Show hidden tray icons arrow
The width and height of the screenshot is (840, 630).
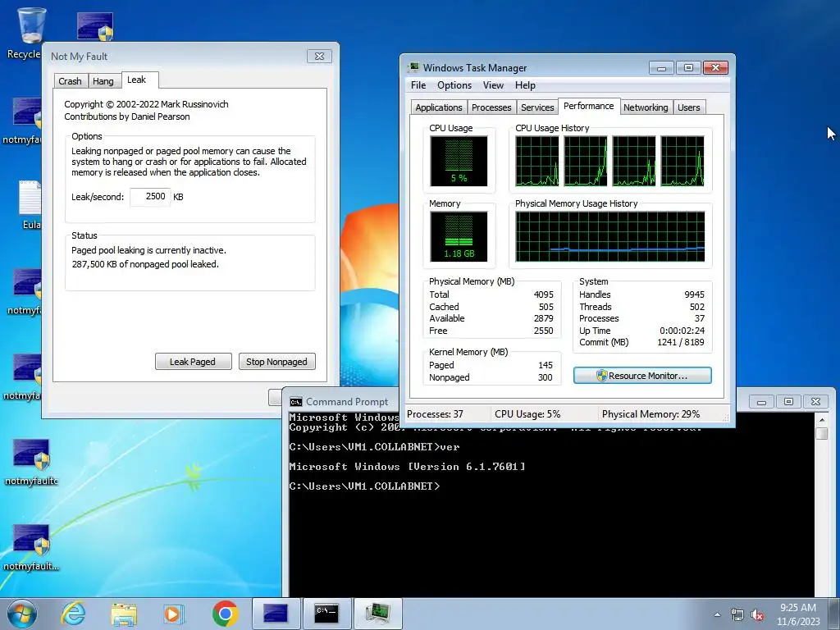tap(717, 614)
